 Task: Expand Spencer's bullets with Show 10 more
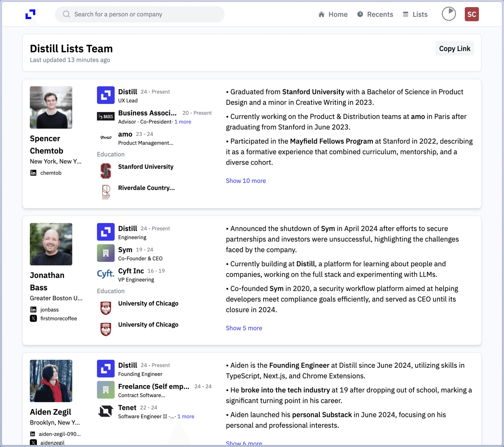(x=246, y=181)
